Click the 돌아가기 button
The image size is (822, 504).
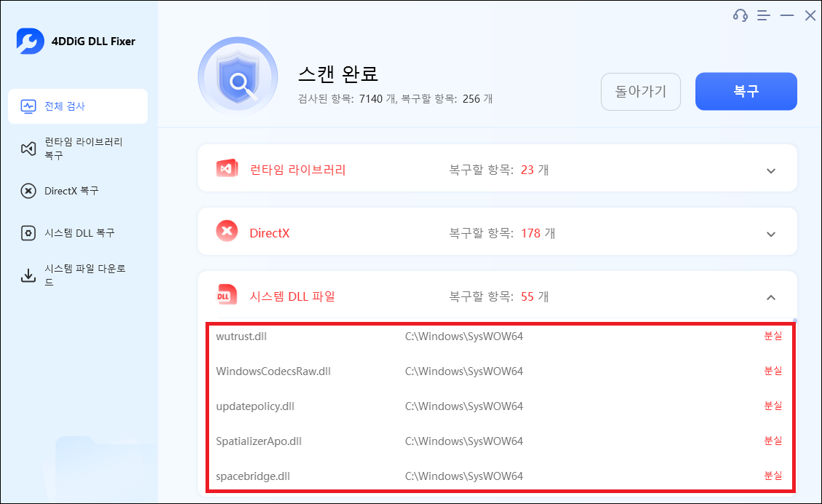641,92
